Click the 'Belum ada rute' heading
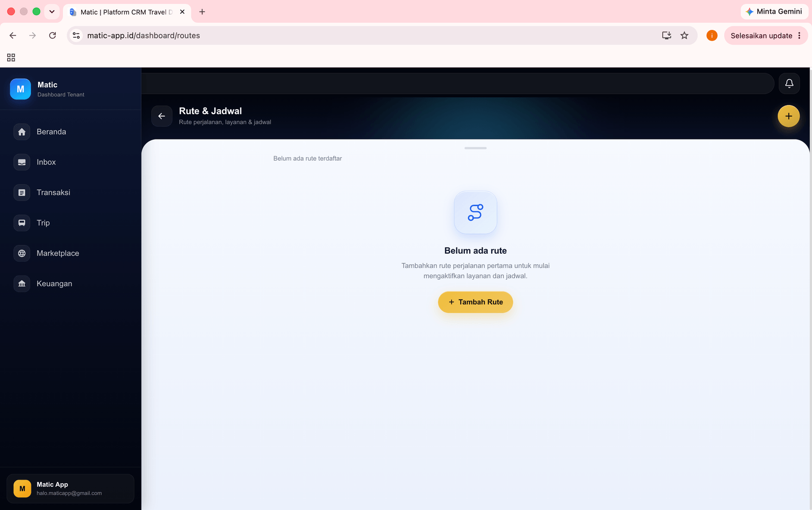The height and width of the screenshot is (510, 812). [x=476, y=251]
